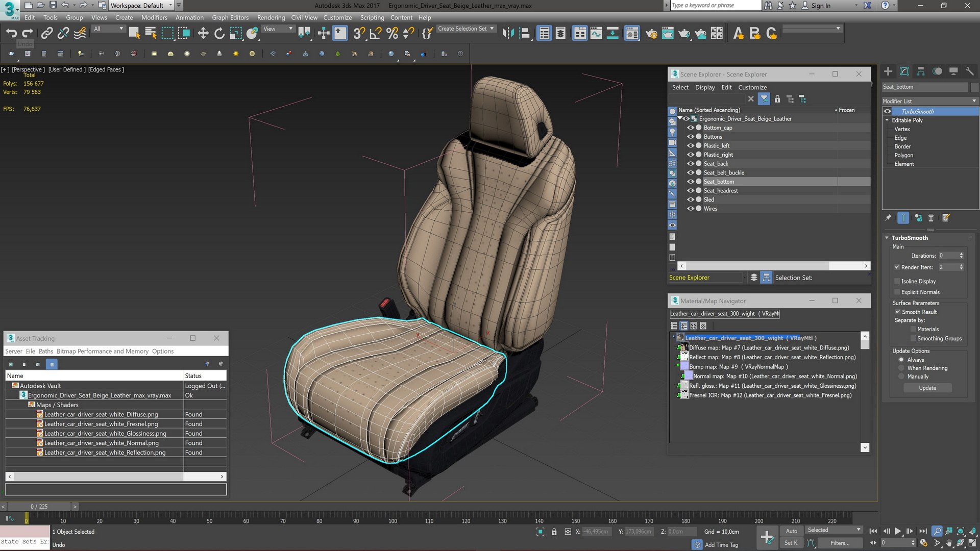The height and width of the screenshot is (551, 980).
Task: Collapse the Editable Poly sub-object tree
Action: 887,120
